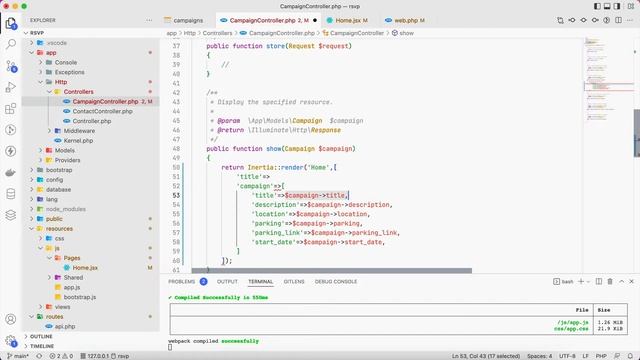Expand the node_modules folder
The image size is (640, 360).
[32, 209]
